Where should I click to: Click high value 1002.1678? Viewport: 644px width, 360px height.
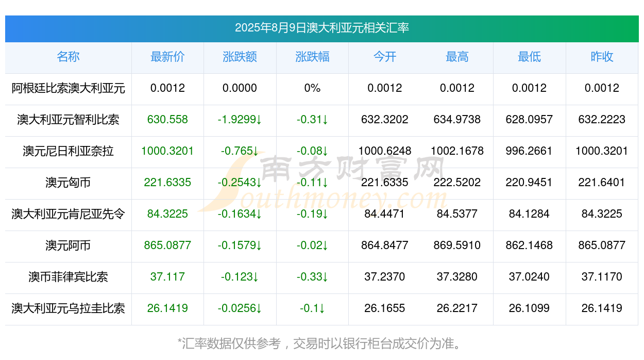(457, 151)
